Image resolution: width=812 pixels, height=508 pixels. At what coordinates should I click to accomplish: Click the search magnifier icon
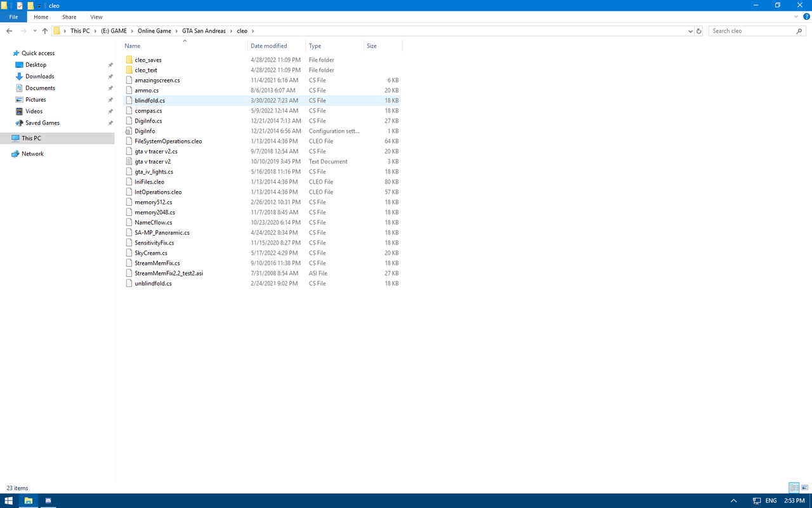coord(799,30)
